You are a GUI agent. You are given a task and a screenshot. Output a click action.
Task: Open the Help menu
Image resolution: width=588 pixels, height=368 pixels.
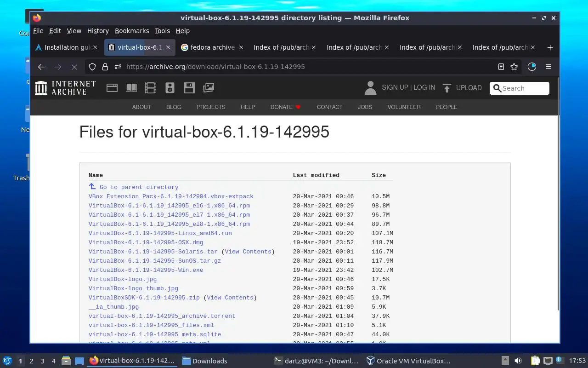182,31
